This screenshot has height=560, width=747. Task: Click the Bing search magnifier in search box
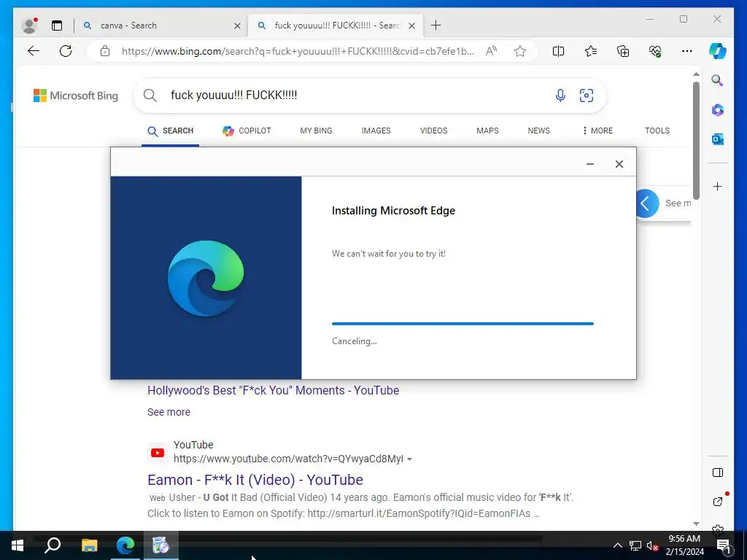click(150, 96)
